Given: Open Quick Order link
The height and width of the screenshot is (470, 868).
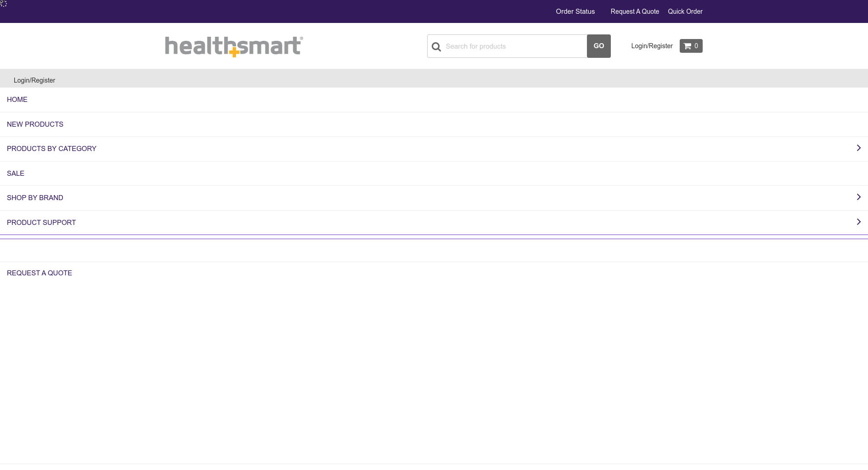Looking at the screenshot, I should tap(685, 11).
